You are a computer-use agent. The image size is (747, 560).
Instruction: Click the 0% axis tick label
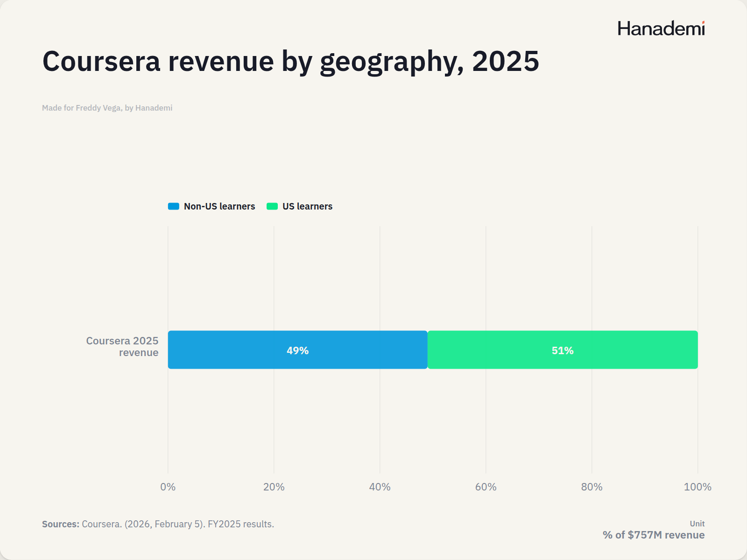(168, 487)
